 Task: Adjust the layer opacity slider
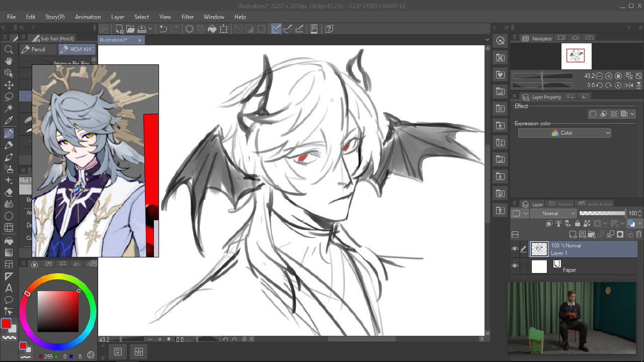click(602, 213)
